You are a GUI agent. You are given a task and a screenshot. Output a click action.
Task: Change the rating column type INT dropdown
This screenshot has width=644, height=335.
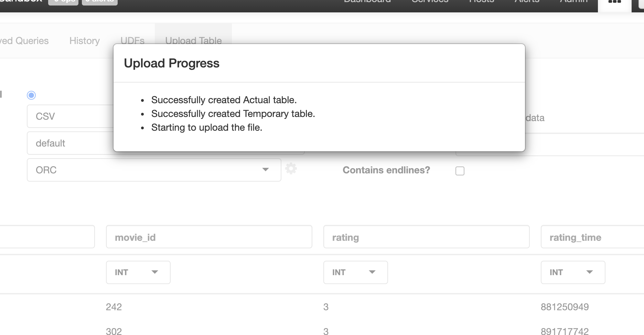pos(356,272)
